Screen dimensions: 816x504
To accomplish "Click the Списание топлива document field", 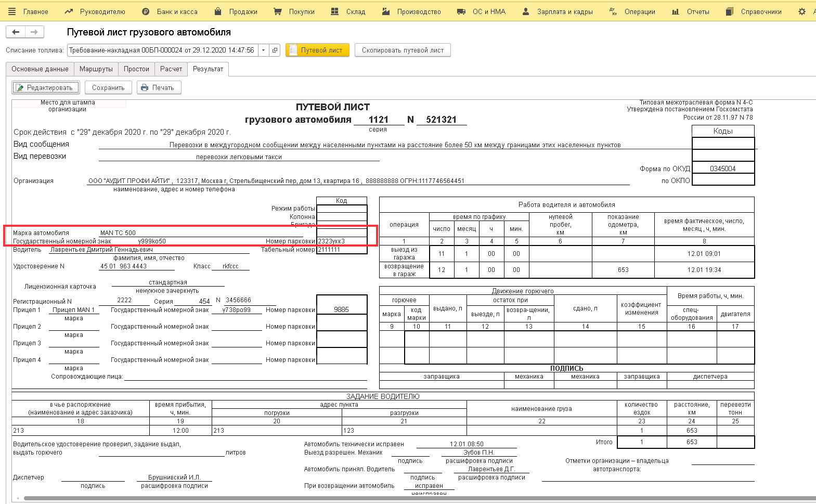I will (x=162, y=50).
